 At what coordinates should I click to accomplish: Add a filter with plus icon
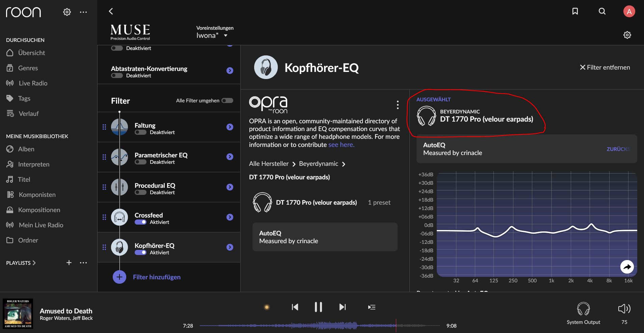(119, 277)
